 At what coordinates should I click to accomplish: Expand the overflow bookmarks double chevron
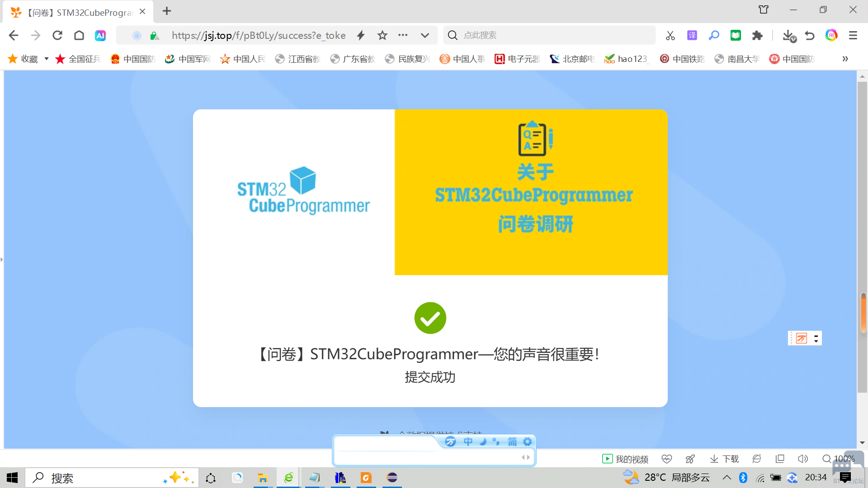[845, 59]
